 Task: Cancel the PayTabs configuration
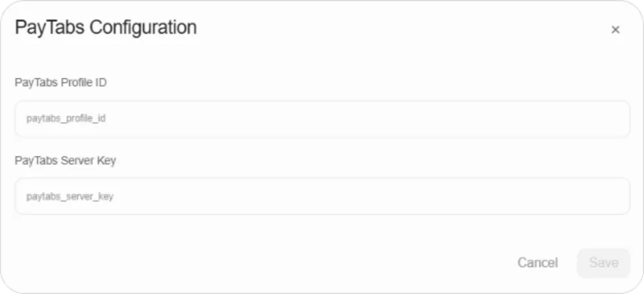(537, 262)
